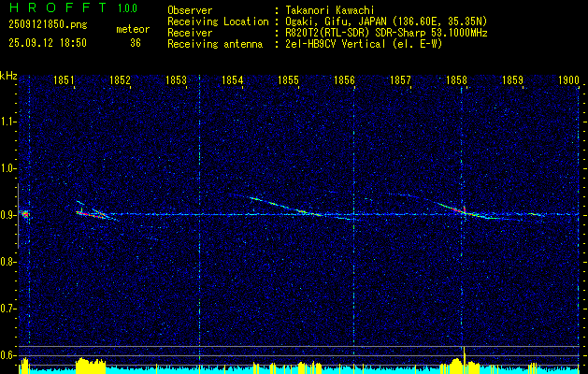Click the version number 1.0.0
Screen dimensions: 588x374
[x=127, y=8]
